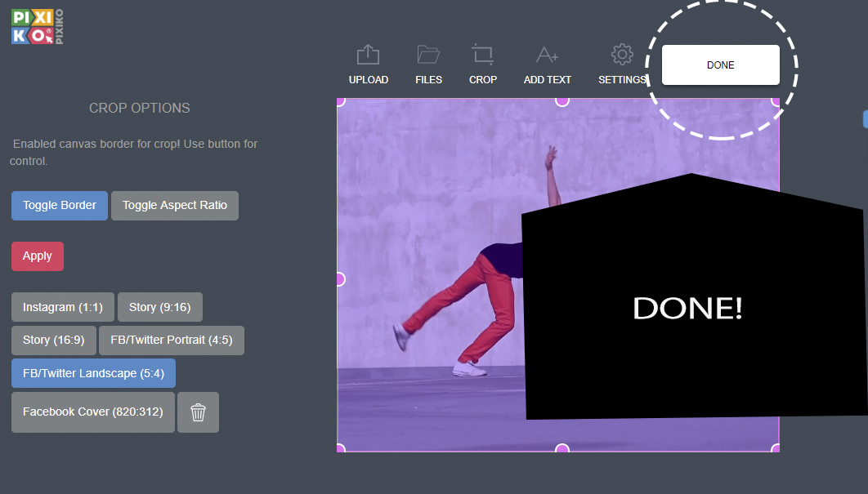The image size is (868, 494).
Task: Apply the crop with the red button
Action: [38, 256]
